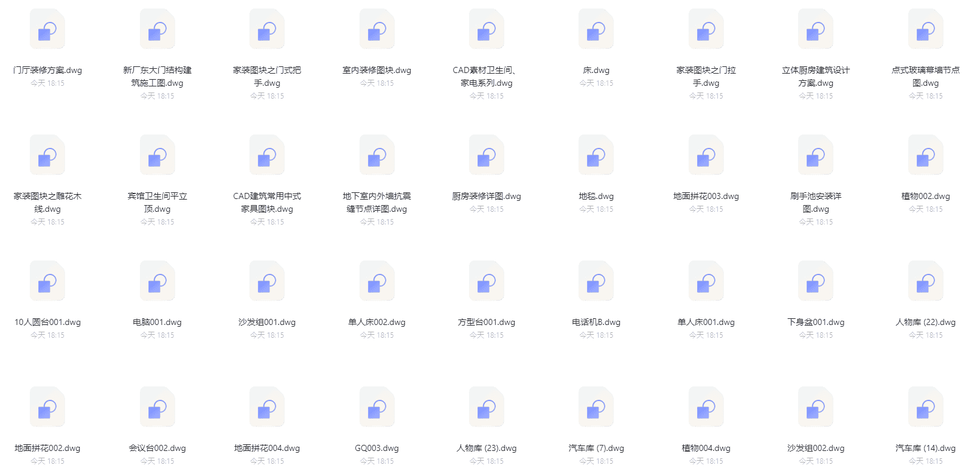This screenshot has height=468, width=980.
Task: Click the 单人床001.dwg file icon
Action: (706, 281)
